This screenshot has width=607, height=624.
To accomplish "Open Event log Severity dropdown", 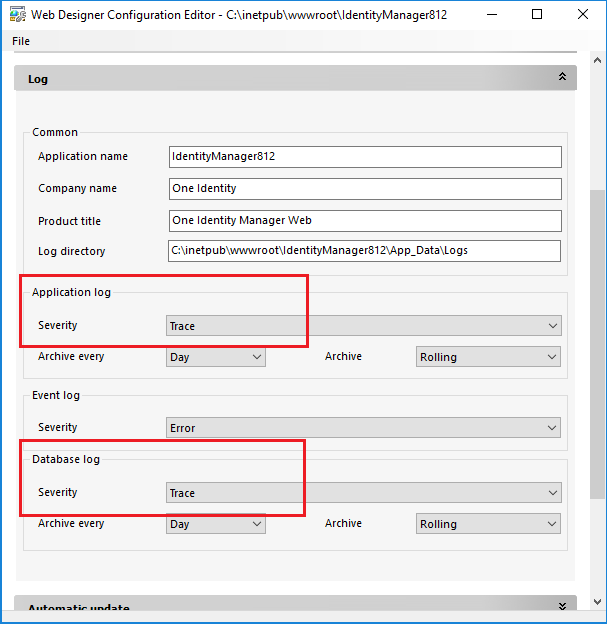I will point(363,428).
